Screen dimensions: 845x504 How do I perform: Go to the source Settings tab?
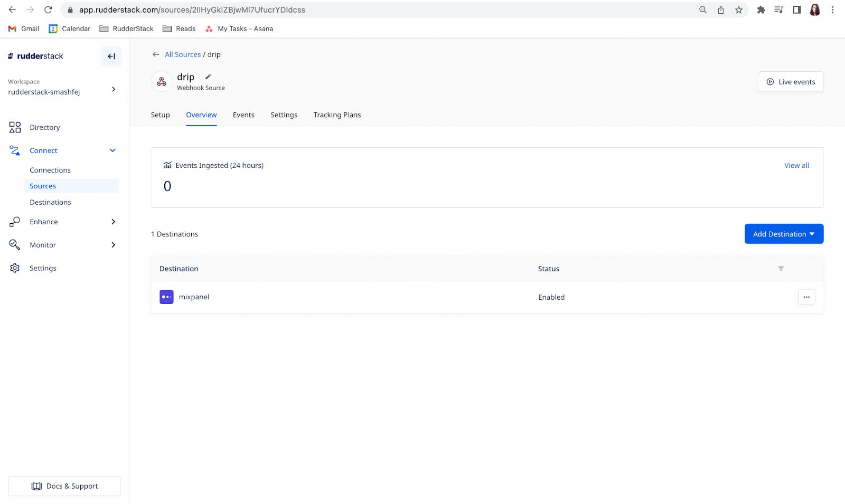pyautogui.click(x=284, y=115)
